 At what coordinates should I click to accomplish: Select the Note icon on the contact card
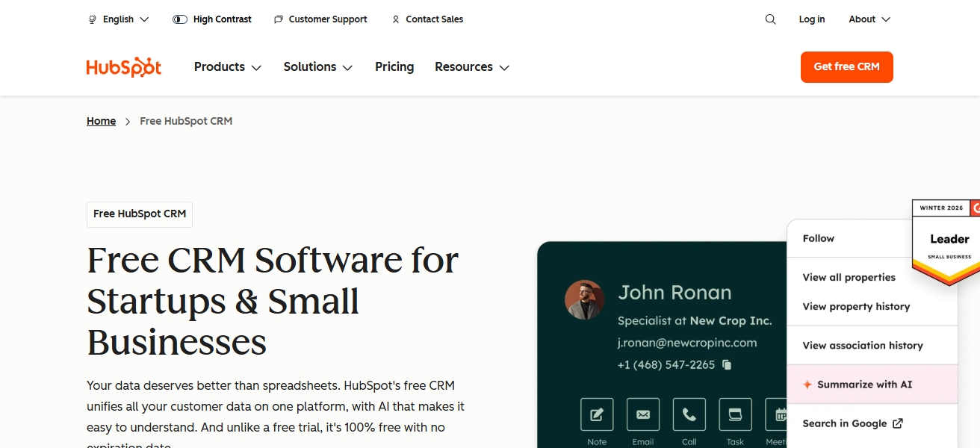[597, 414]
